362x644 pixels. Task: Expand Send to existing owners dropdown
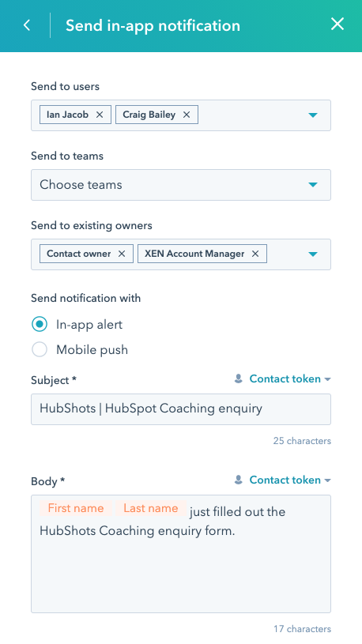tap(313, 254)
